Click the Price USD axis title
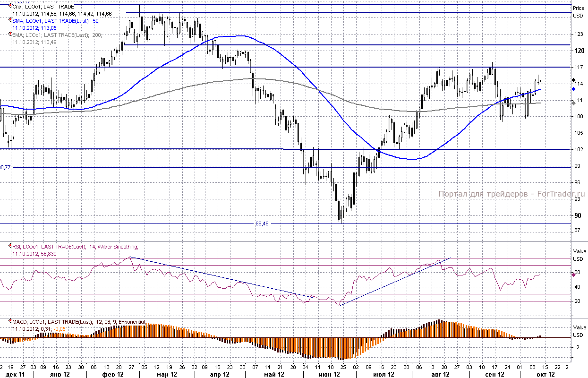 [578, 12]
